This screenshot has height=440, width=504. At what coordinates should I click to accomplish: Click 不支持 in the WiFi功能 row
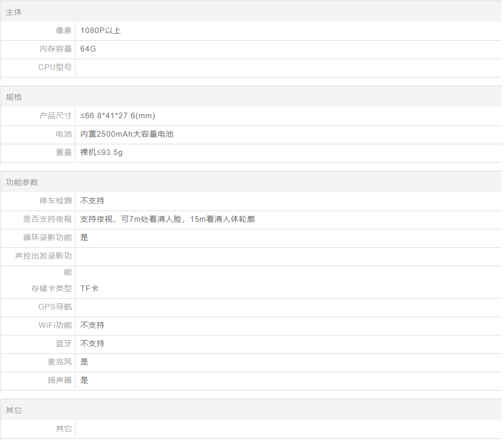(92, 325)
